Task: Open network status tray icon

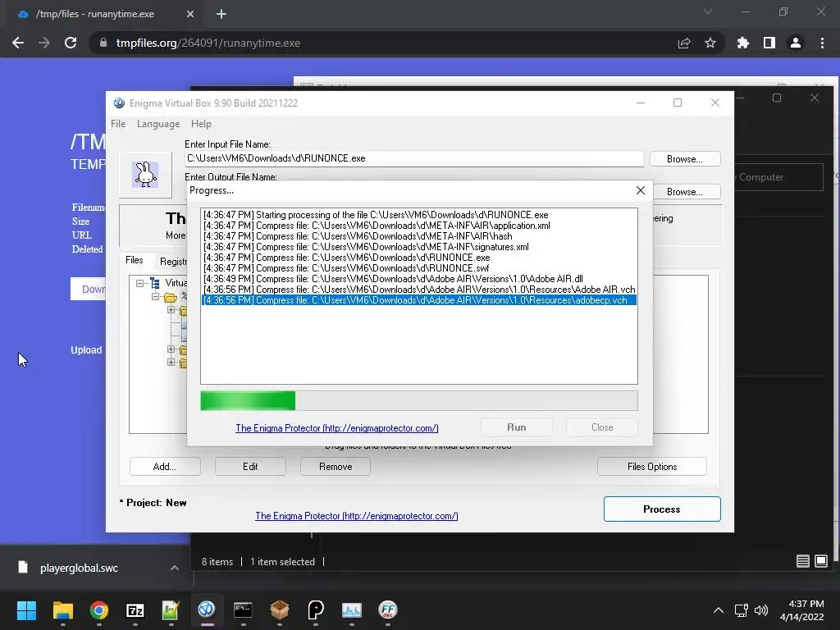Action: point(742,610)
